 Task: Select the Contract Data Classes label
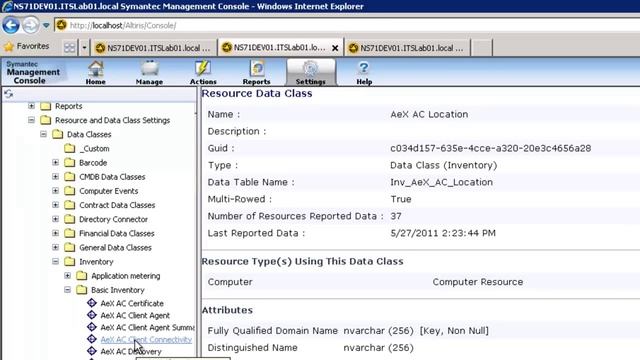[x=117, y=205]
